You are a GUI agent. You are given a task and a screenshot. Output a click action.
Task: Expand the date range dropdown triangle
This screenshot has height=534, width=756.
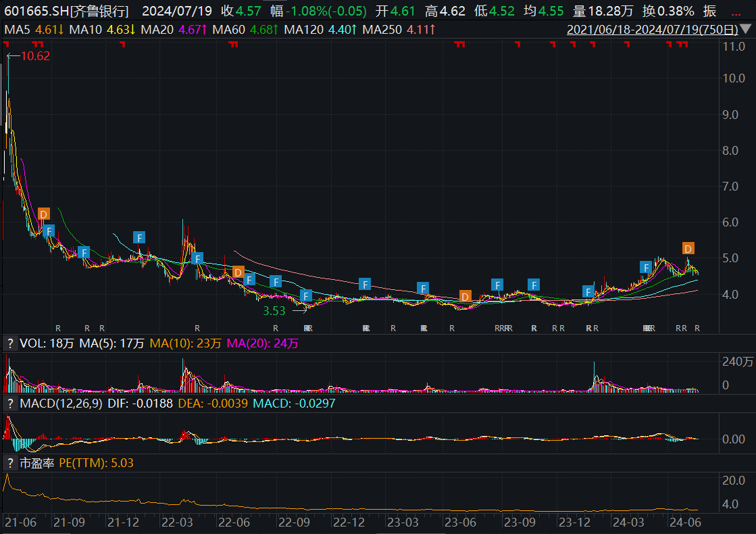tap(745, 30)
